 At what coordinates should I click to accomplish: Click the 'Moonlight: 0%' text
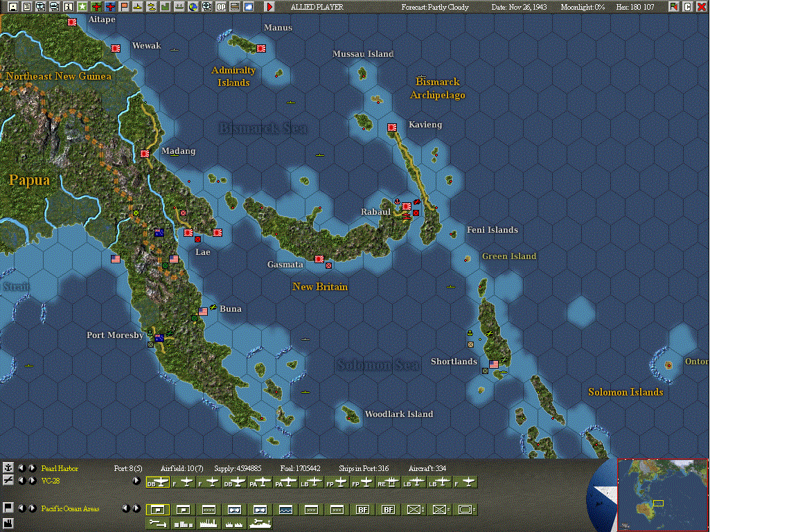click(x=583, y=7)
